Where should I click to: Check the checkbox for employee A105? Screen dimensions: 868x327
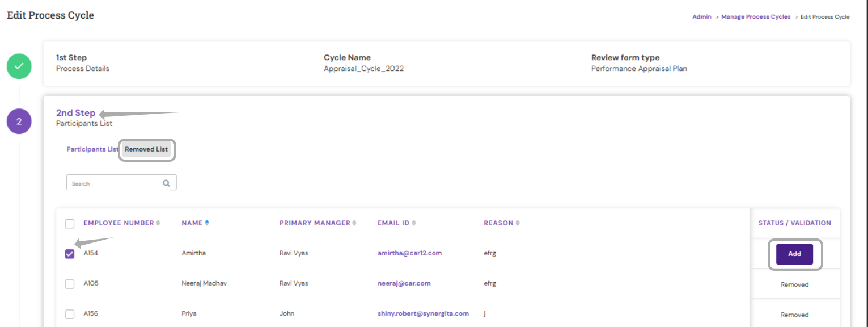click(x=70, y=284)
